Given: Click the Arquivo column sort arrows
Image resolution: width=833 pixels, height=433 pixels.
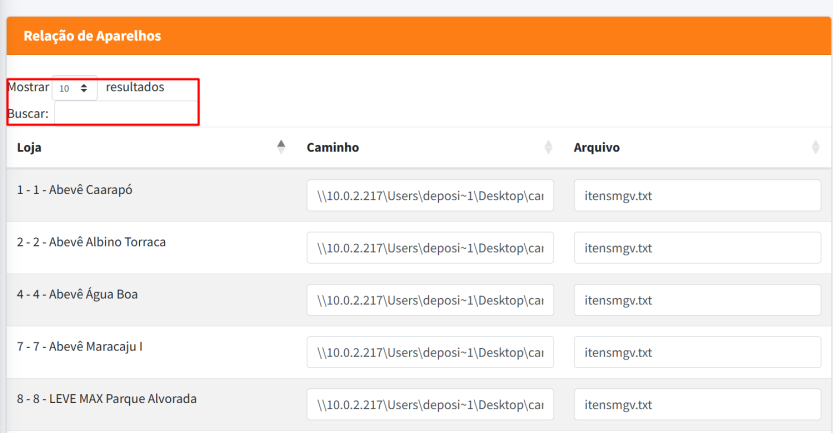Looking at the screenshot, I should pos(816,147).
